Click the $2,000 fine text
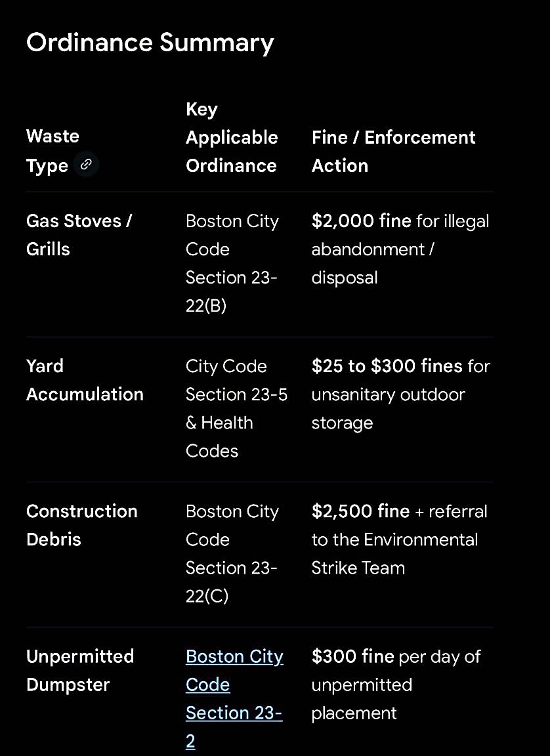Image resolution: width=550 pixels, height=756 pixels. click(362, 220)
